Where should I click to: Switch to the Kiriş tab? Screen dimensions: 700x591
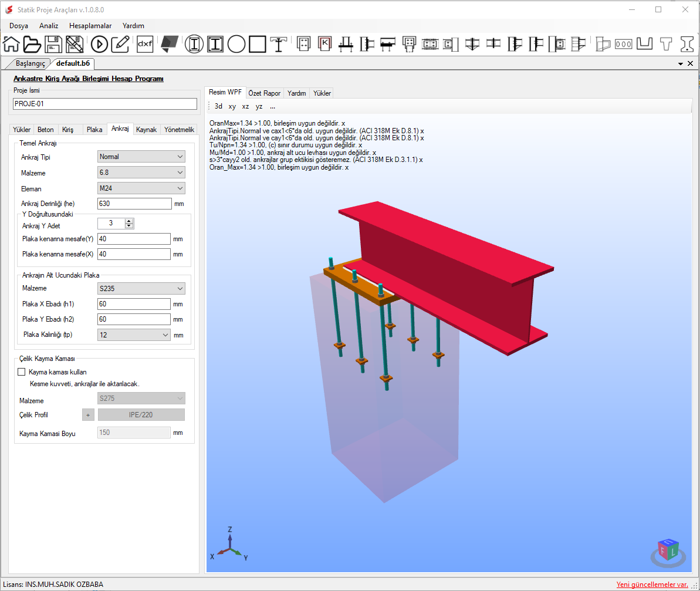(68, 130)
